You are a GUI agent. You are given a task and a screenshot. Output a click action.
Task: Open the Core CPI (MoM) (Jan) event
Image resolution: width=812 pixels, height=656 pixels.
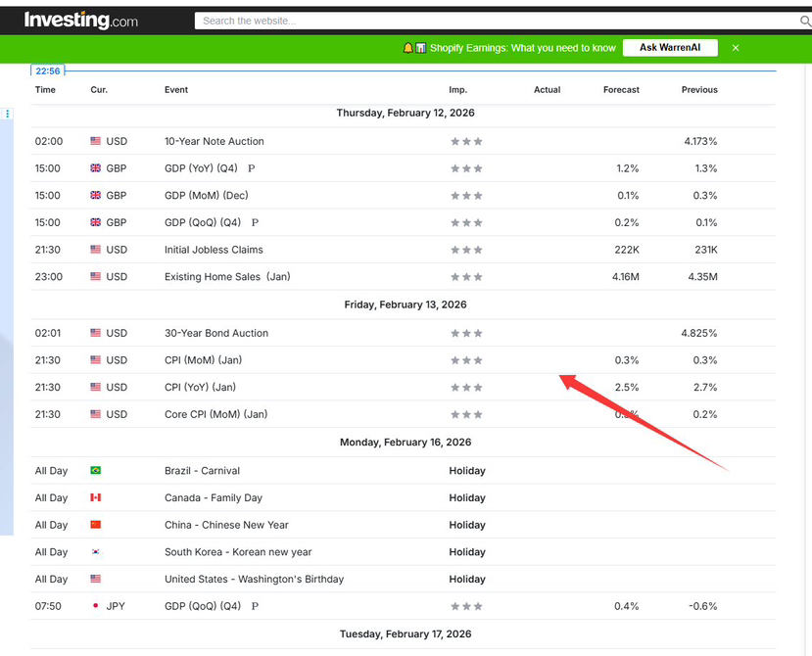(x=215, y=414)
